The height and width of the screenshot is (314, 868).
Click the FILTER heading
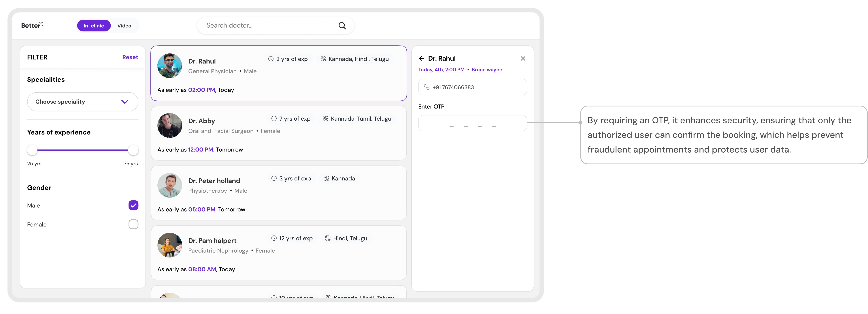tap(37, 57)
